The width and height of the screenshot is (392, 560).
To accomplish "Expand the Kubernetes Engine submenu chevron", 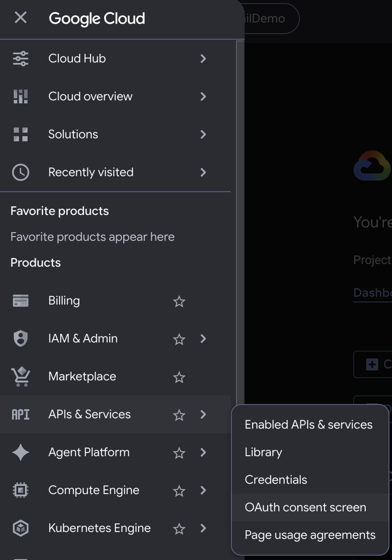I will pos(203,528).
